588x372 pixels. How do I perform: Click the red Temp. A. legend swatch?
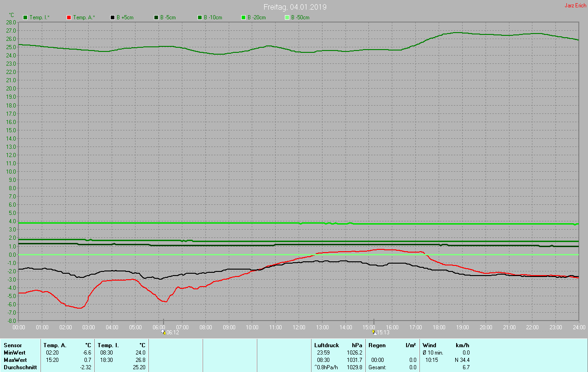click(x=69, y=17)
